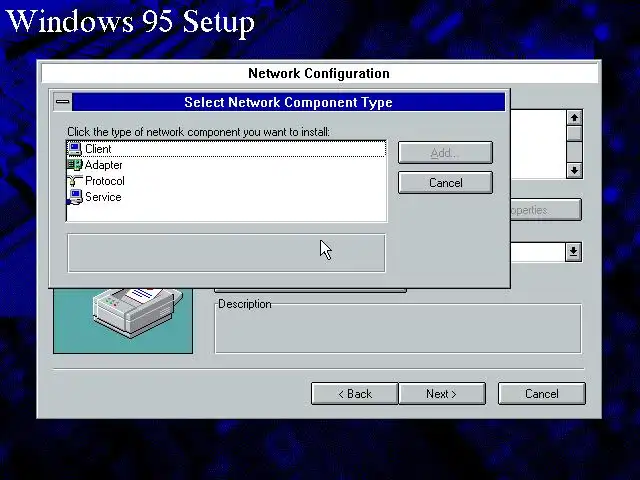Open the dropdown arrow in Network Configuration window

(x=573, y=252)
